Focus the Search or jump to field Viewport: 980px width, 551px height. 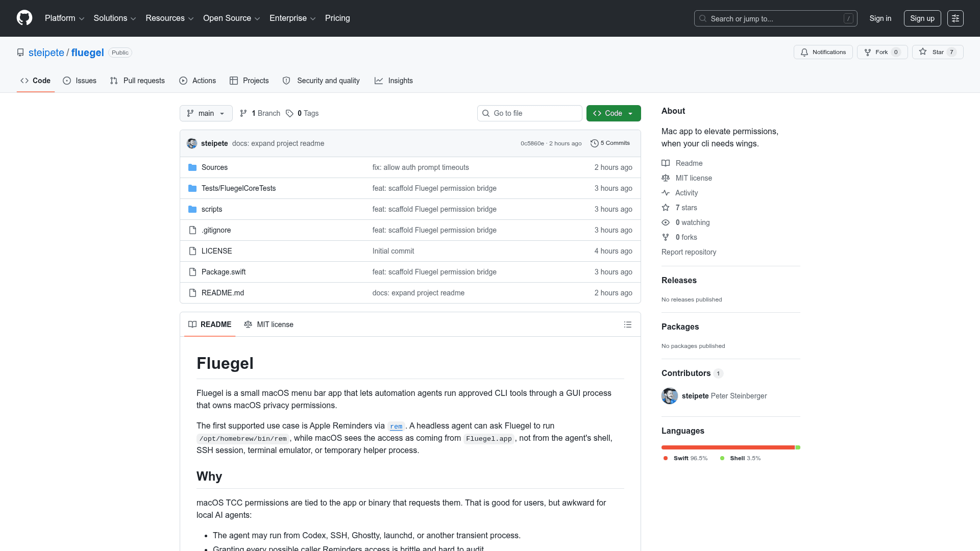(x=776, y=18)
